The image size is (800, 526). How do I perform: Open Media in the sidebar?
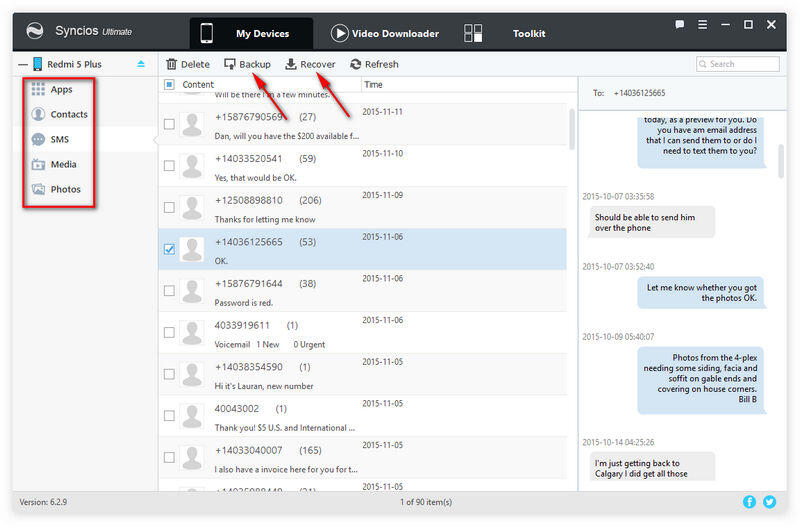point(63,164)
